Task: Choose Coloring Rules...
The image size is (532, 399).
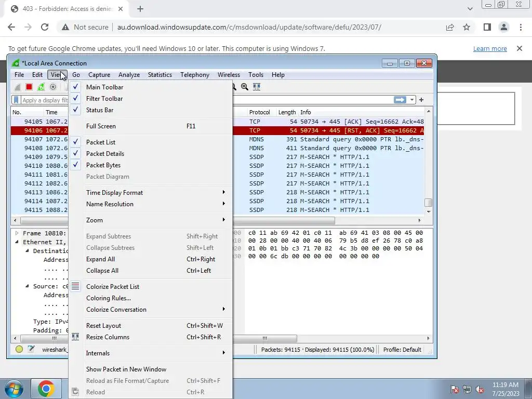Action: point(151,298)
